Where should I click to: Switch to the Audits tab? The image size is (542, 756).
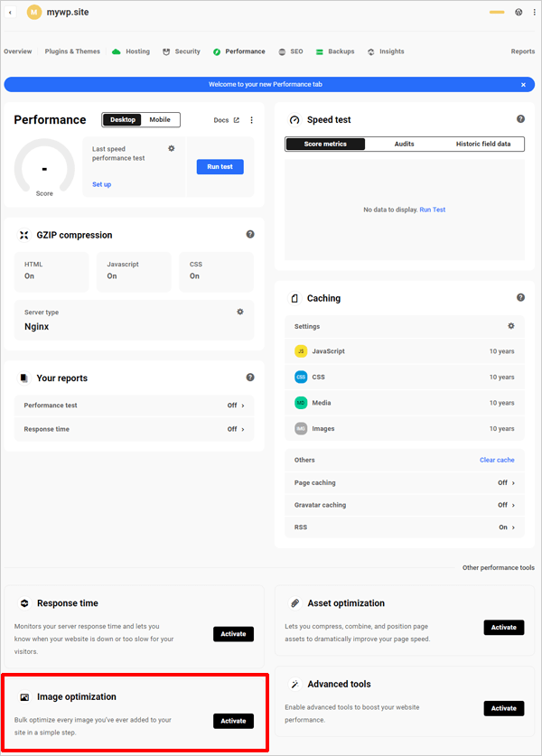pos(405,144)
